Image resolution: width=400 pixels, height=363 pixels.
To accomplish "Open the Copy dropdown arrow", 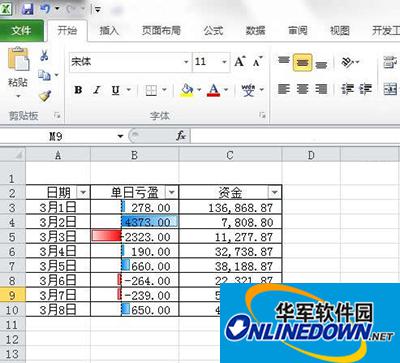I will pyautogui.click(x=56, y=75).
